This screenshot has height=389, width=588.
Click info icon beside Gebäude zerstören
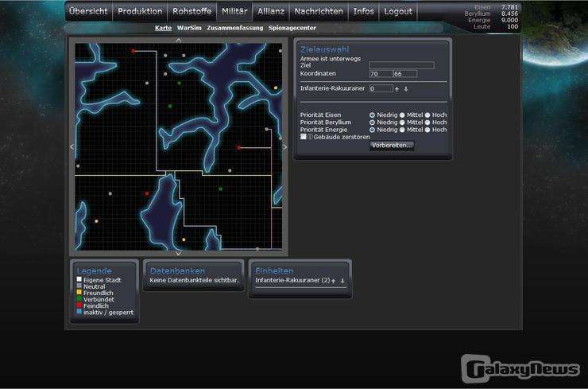(310, 137)
